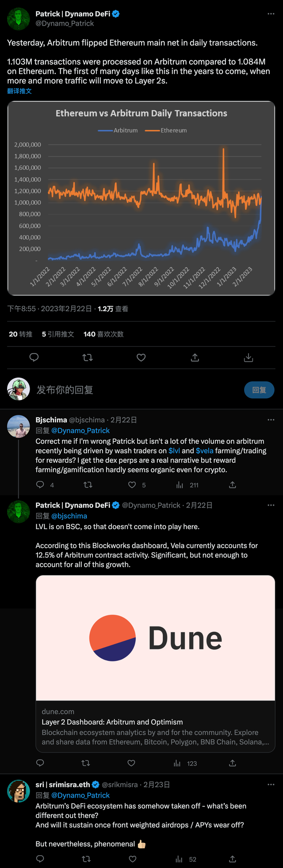Share the Dune dashboard reply
The width and height of the screenshot is (283, 868).
pyautogui.click(x=233, y=763)
